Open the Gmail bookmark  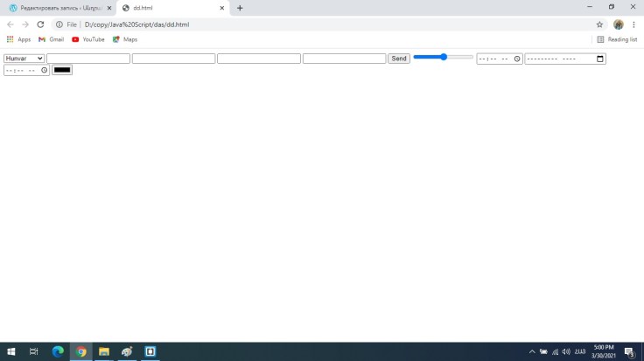[x=51, y=39]
